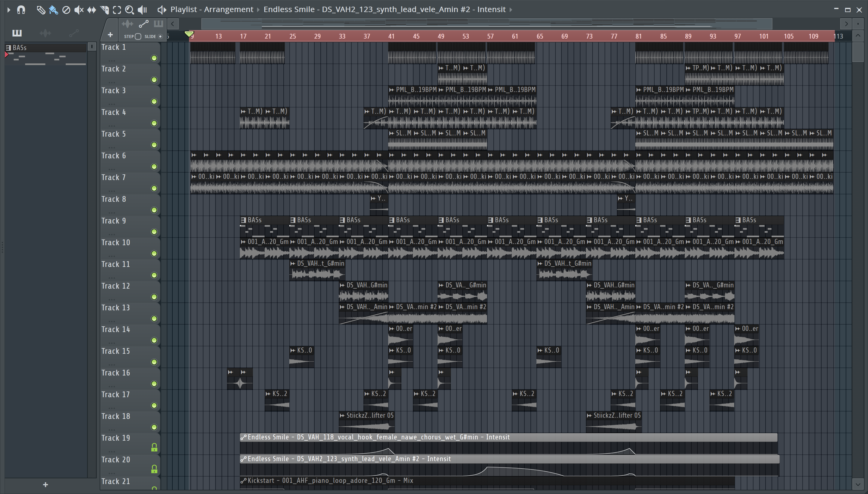This screenshot has width=868, height=494.
Task: Mute Track 11
Action: [x=154, y=276]
